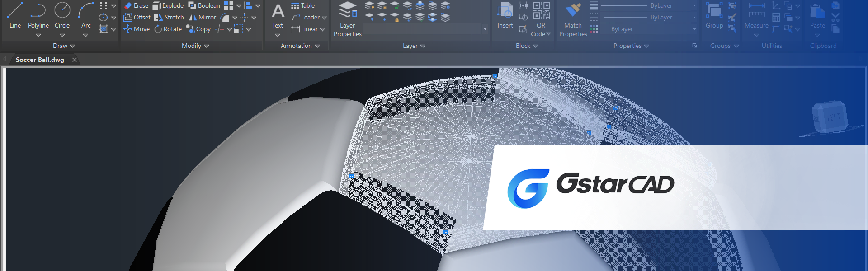
Task: Click the ViewCube LEFT face
Action: click(x=833, y=118)
